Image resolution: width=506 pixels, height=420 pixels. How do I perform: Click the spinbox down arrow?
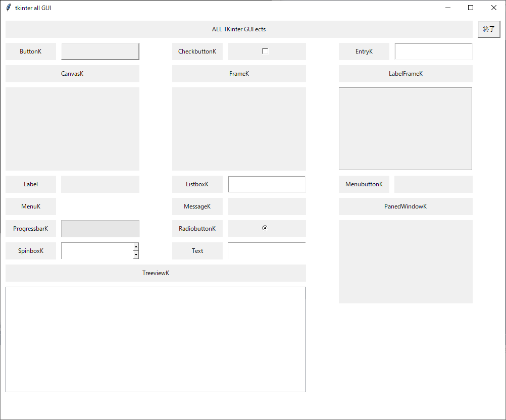[x=136, y=255]
